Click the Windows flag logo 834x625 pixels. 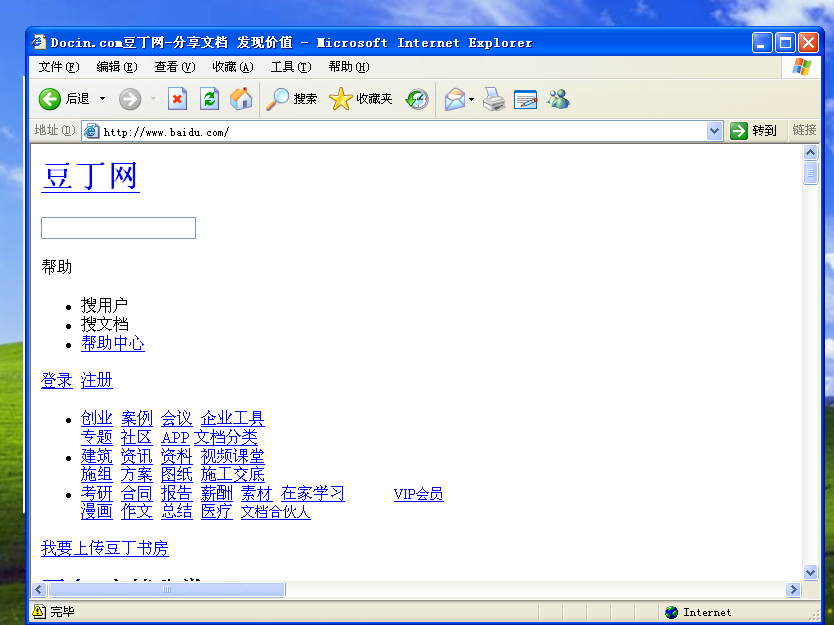pos(802,68)
